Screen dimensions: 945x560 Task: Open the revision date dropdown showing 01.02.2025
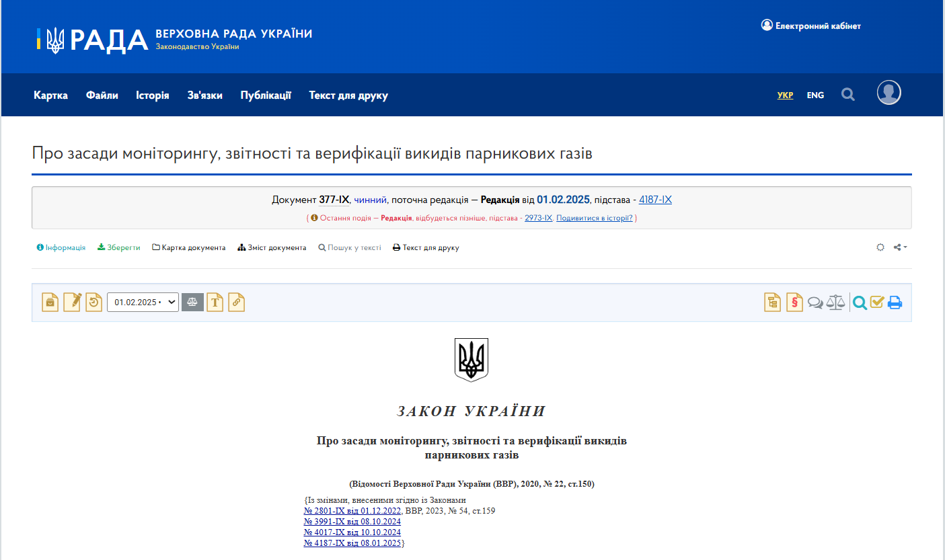[143, 302]
